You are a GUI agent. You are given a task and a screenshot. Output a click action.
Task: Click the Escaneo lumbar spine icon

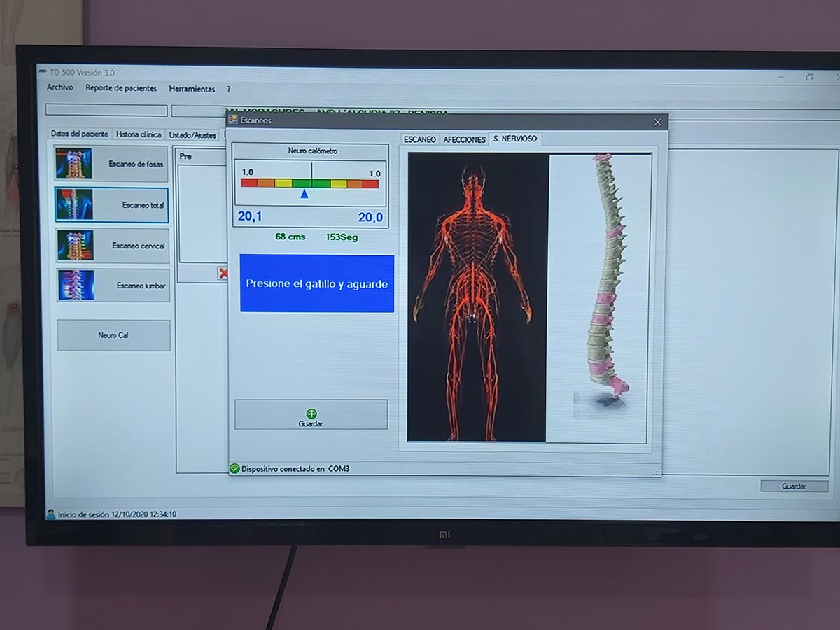pos(76,286)
